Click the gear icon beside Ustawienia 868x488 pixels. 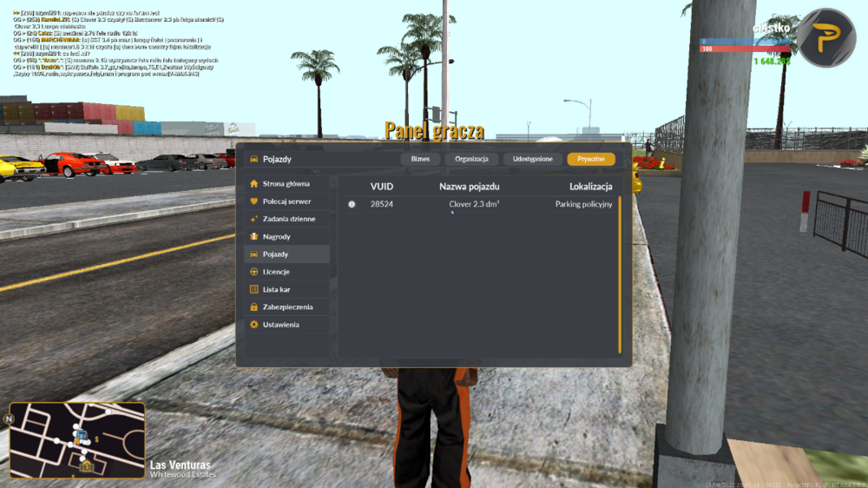coord(254,325)
